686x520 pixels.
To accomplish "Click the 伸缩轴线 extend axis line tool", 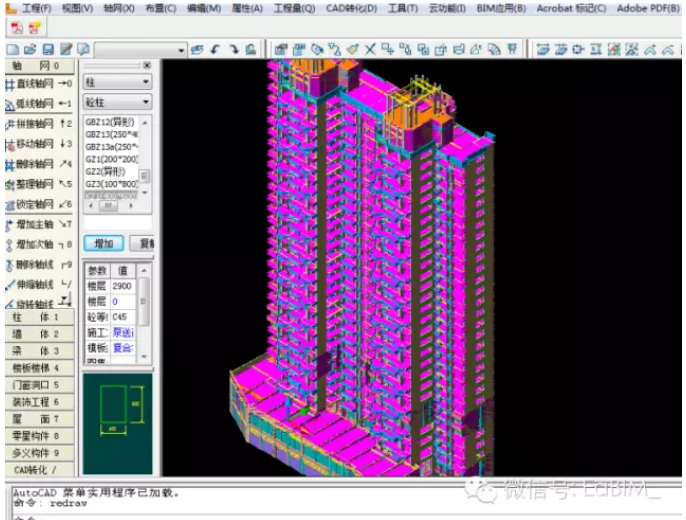I will 38,285.
